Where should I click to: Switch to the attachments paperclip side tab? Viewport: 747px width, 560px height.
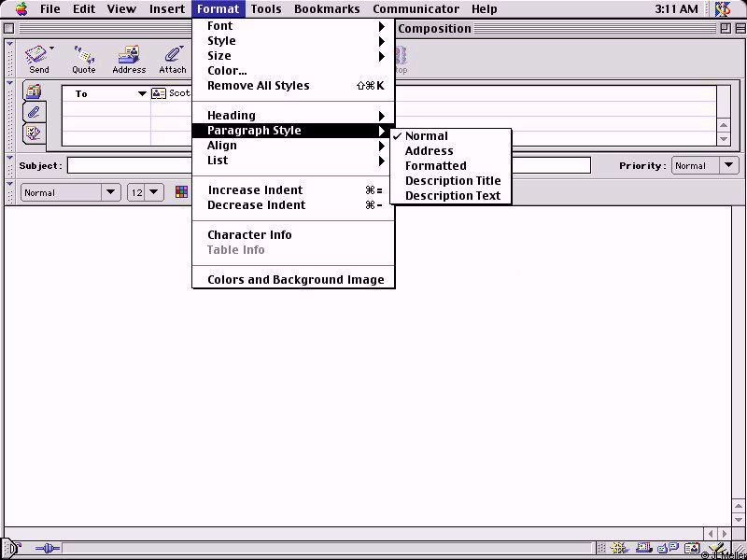pos(34,112)
